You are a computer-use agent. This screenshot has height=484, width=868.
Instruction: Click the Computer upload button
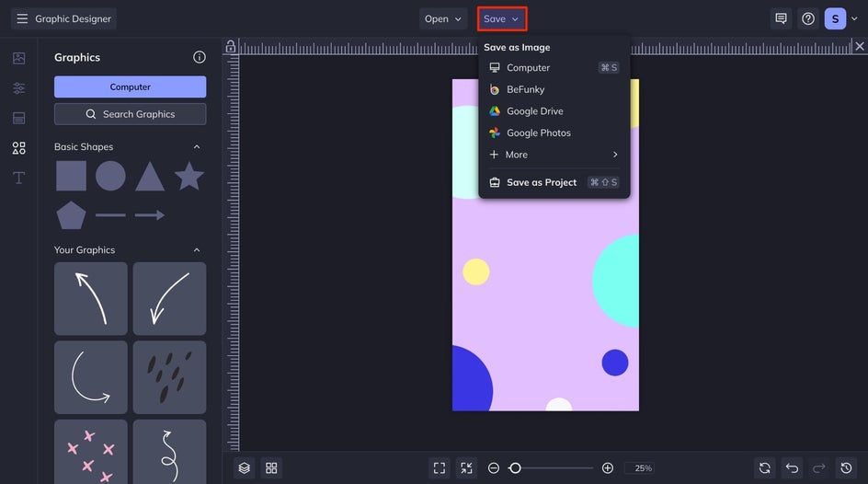tap(130, 86)
